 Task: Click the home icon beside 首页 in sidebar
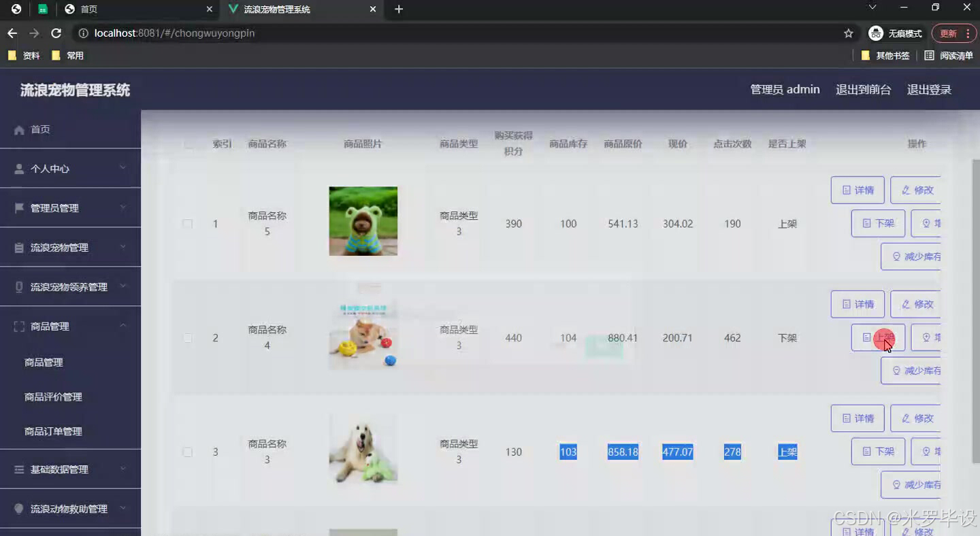19,129
